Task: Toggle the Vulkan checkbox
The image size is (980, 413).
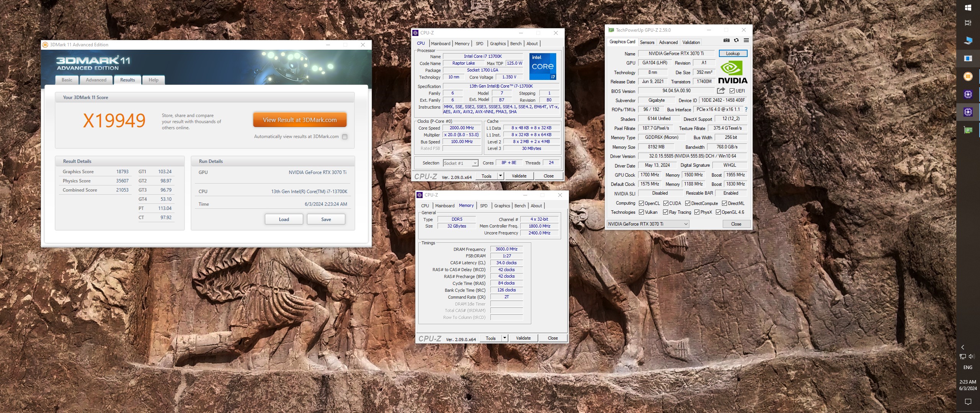Action: click(x=641, y=212)
